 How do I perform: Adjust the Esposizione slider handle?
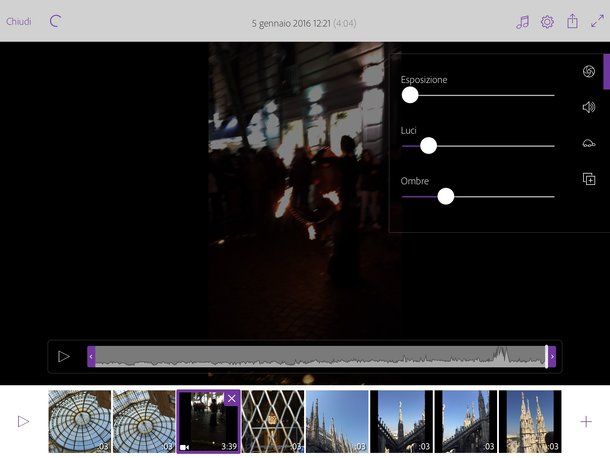(410, 95)
